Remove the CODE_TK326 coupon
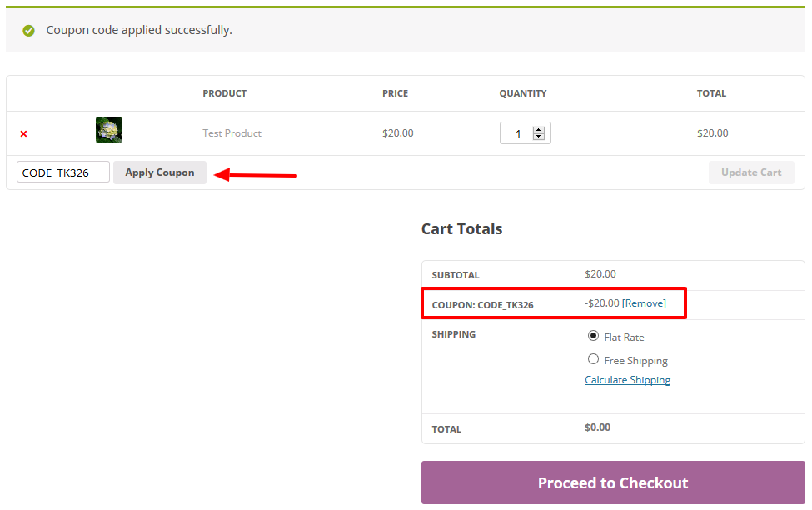The height and width of the screenshot is (510, 812). [644, 303]
